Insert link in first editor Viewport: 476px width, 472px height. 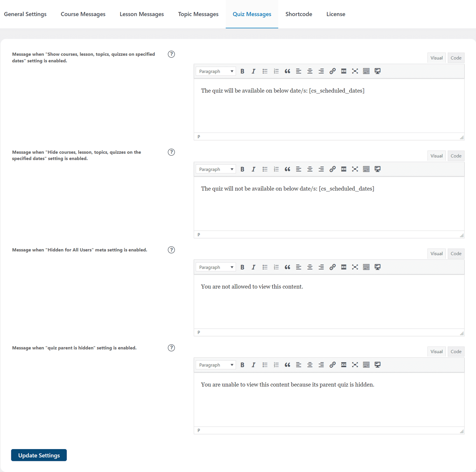pos(333,71)
